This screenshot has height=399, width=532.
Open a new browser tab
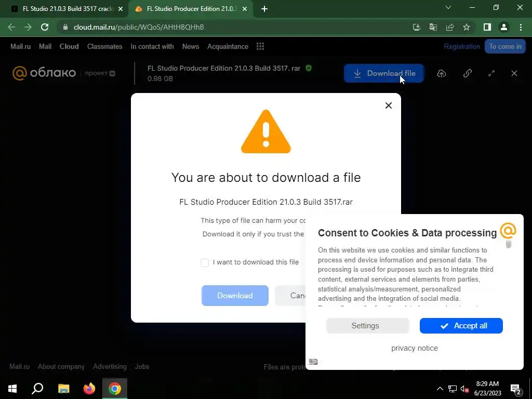[264, 9]
